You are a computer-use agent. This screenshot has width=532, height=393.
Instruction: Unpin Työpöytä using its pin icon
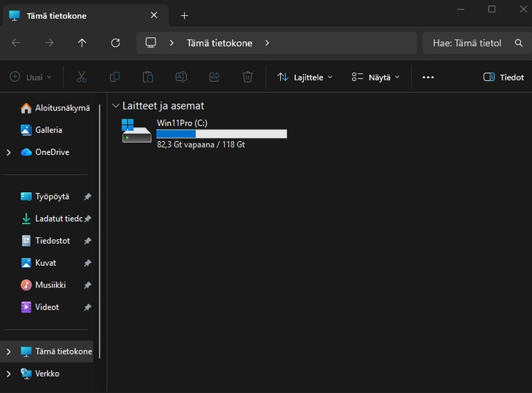pos(88,197)
